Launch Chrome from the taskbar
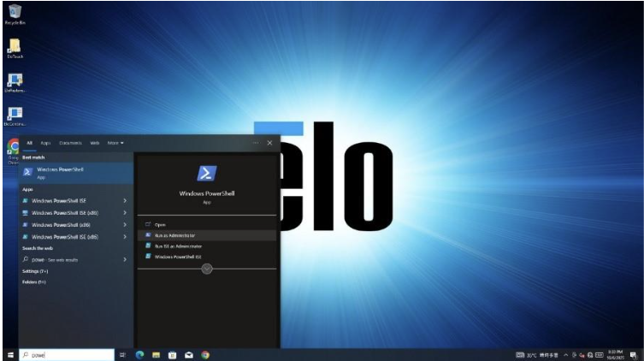644x361 pixels. click(x=205, y=355)
